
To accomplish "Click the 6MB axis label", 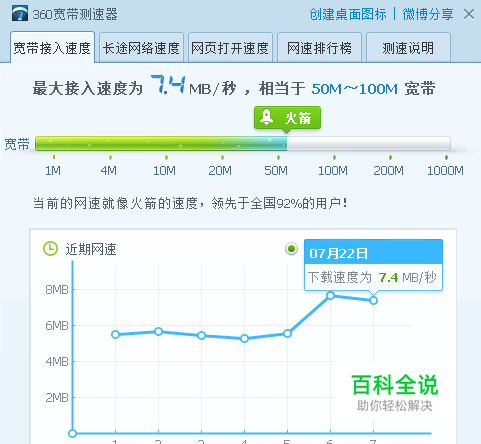I will pos(57,326).
